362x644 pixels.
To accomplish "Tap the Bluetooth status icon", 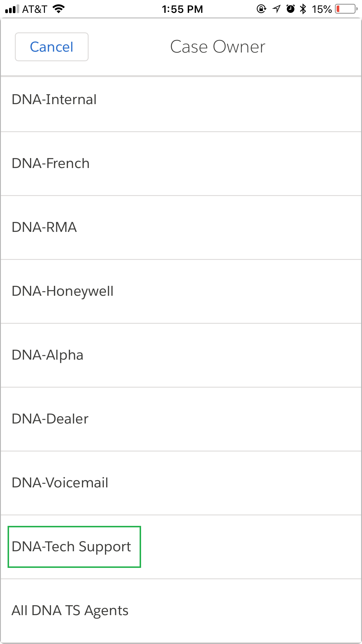I will [x=303, y=9].
